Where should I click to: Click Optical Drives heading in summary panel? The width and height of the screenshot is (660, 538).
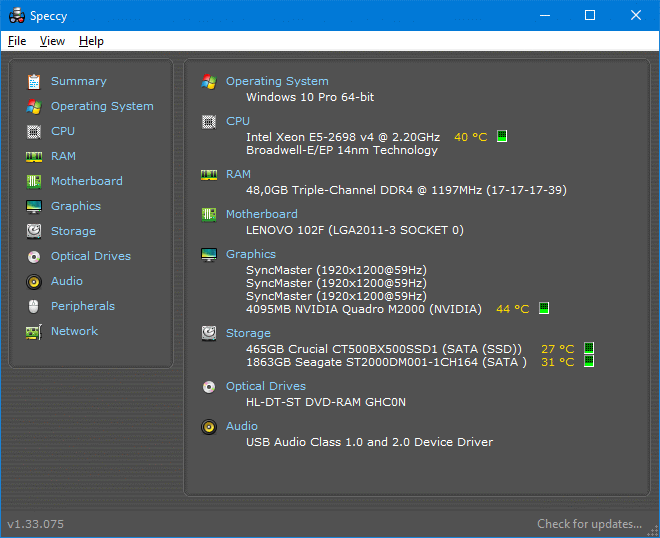click(266, 386)
